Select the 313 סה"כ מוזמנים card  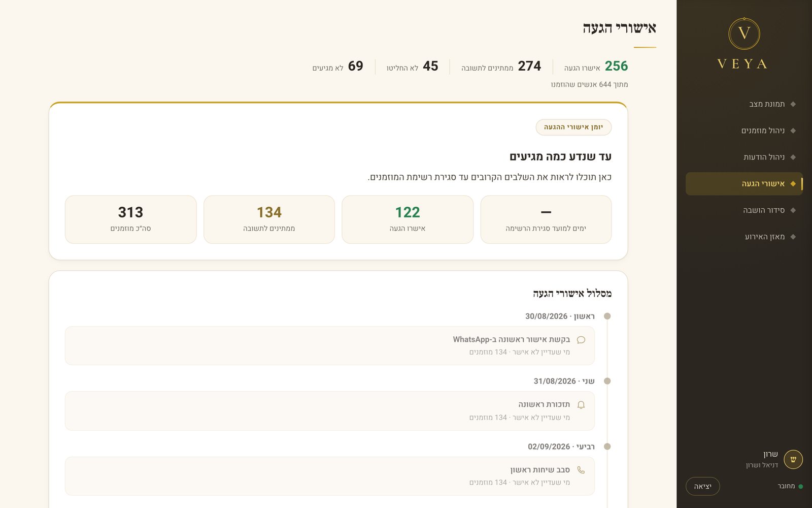point(130,219)
